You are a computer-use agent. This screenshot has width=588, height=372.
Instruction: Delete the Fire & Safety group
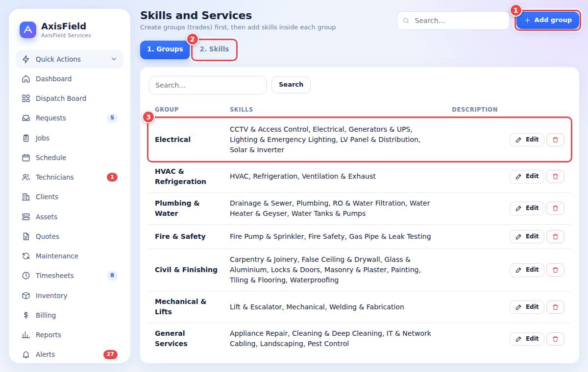coord(555,236)
